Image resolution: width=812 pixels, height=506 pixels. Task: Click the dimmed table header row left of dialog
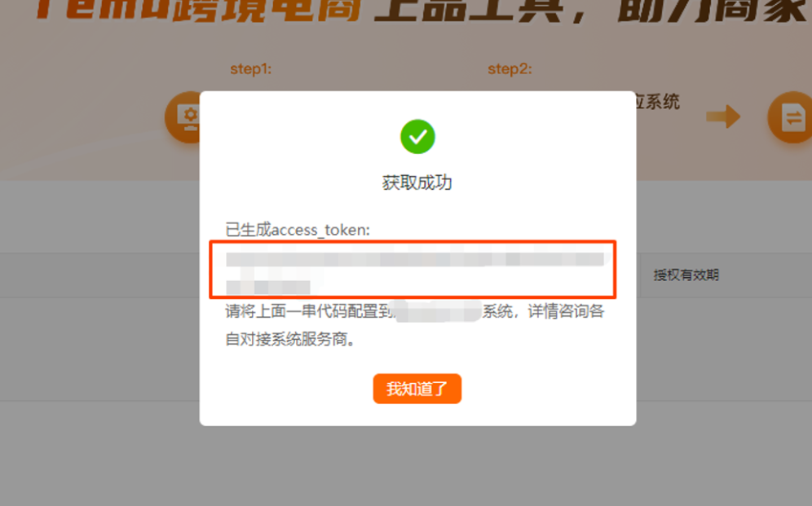click(99, 275)
